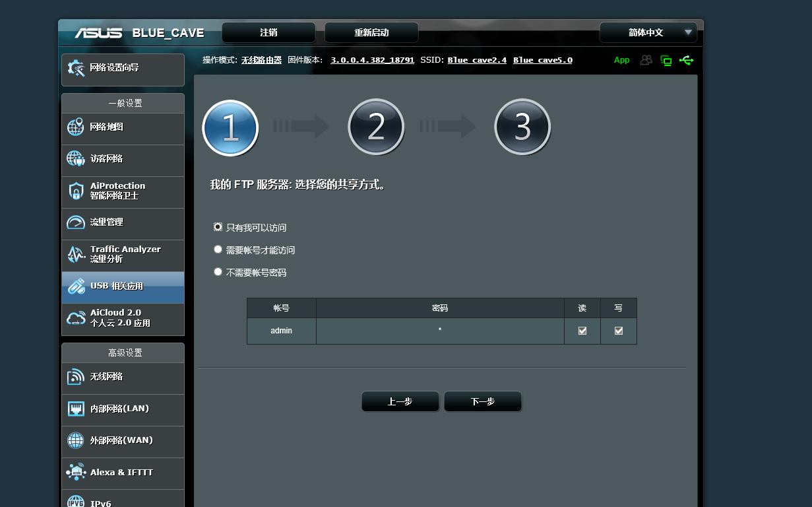Click the Alexa & IFTTT icon
Viewport: 812px width, 507px height.
pyautogui.click(x=76, y=472)
